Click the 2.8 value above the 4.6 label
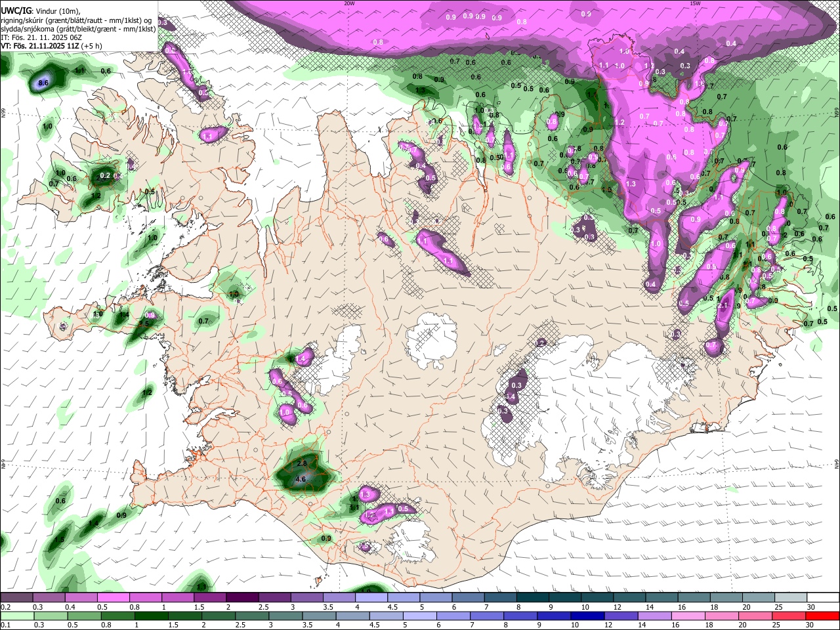 click(302, 463)
